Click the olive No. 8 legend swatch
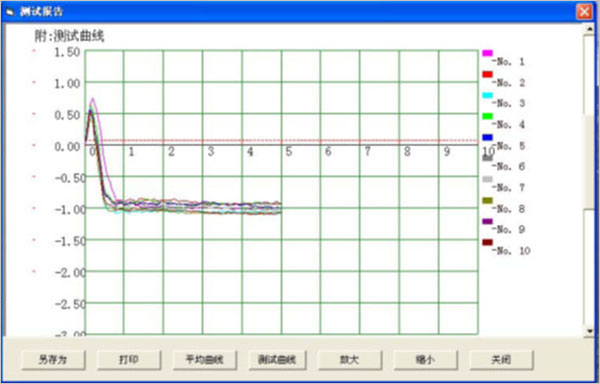 tap(488, 200)
